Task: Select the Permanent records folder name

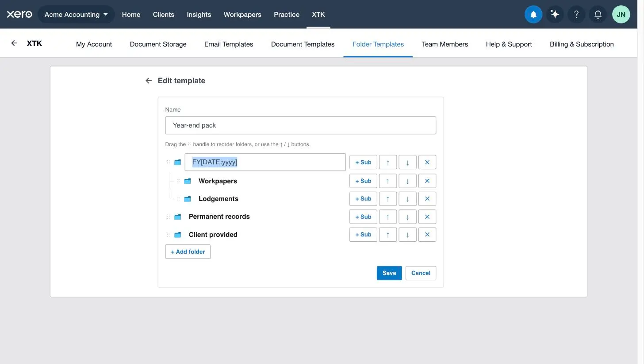Action: click(x=219, y=217)
